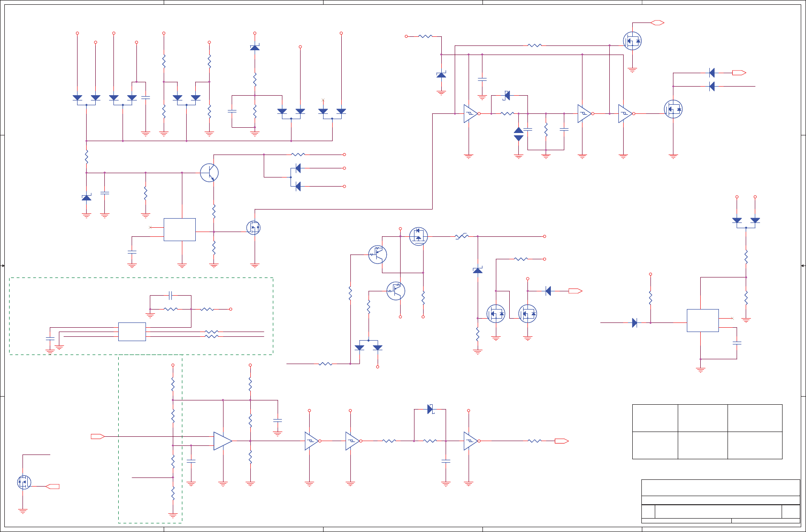Select the upper transistor of the stacked PNP pair
This screenshot has width=806, height=532.
(378, 255)
